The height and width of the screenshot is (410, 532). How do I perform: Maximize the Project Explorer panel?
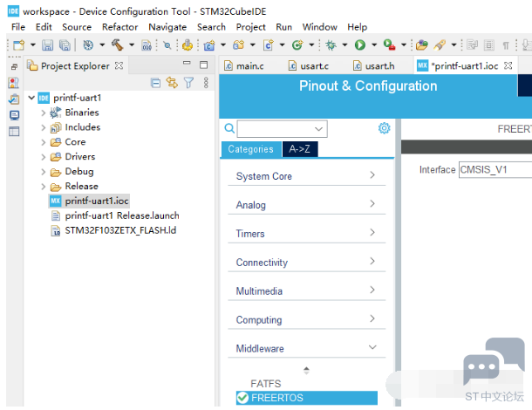203,65
